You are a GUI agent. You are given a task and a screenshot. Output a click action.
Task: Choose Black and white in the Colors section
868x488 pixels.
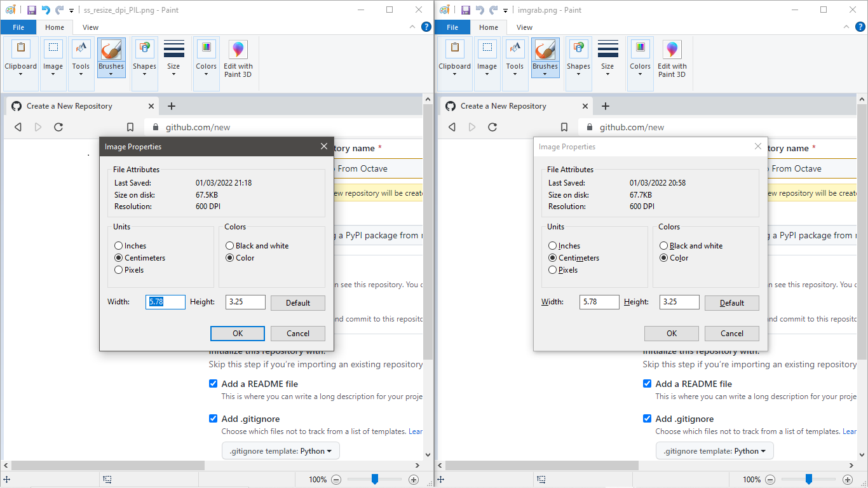point(229,245)
